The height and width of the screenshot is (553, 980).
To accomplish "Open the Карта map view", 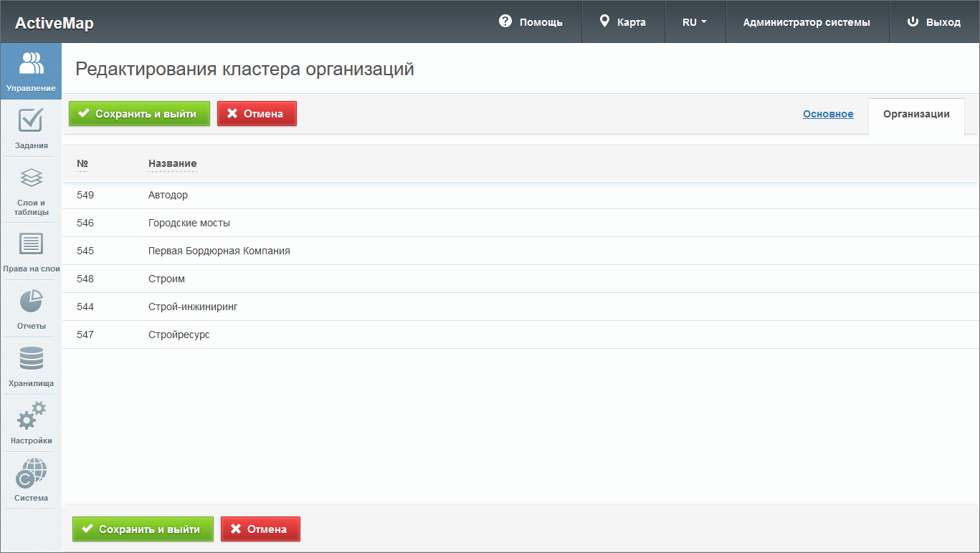I will [x=623, y=22].
